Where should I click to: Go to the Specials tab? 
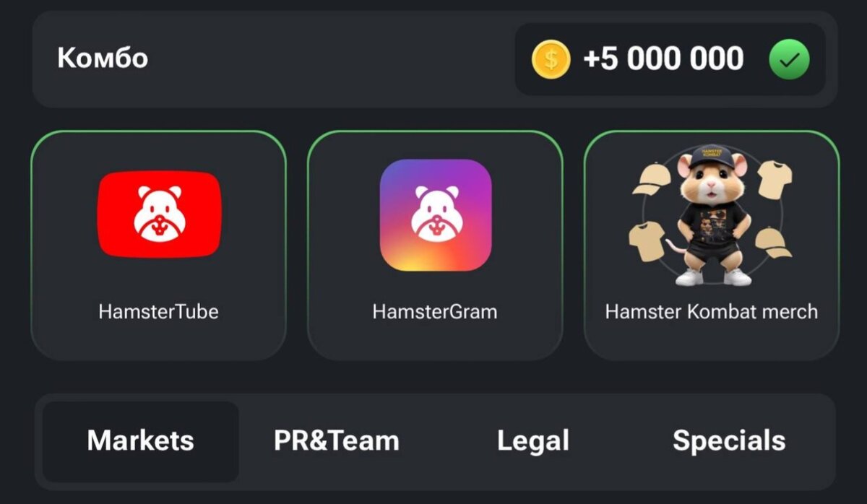[x=729, y=441]
